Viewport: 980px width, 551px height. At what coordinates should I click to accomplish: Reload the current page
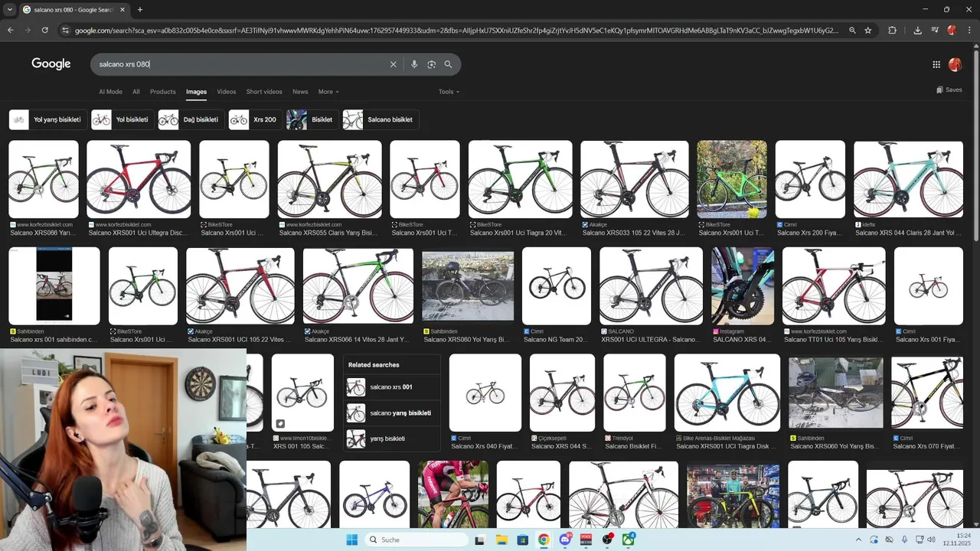click(45, 30)
